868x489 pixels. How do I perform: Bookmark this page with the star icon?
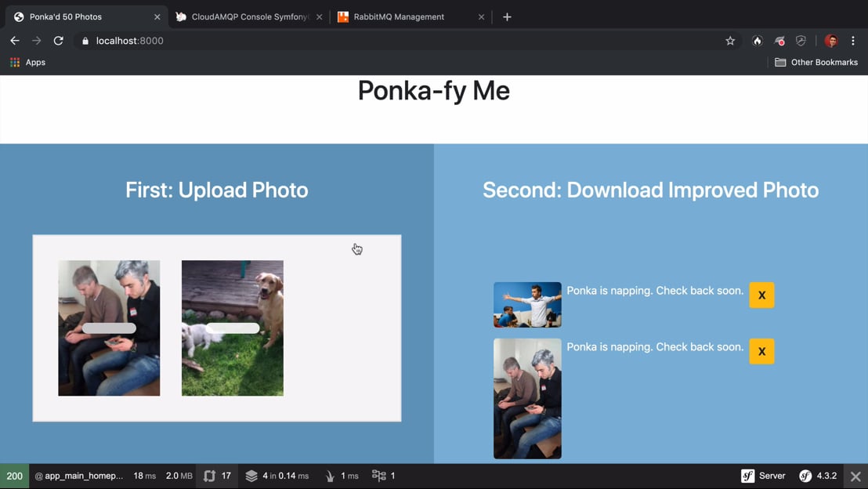[730, 41]
